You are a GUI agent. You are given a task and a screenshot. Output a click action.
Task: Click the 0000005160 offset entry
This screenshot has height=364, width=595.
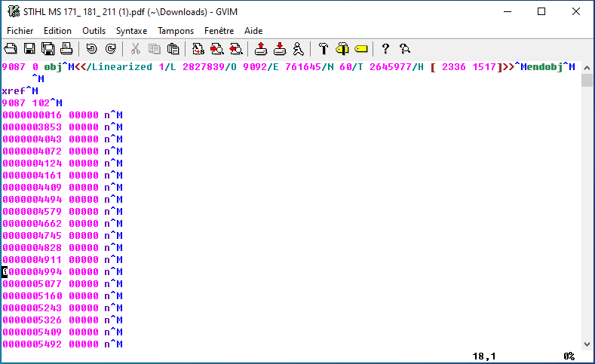pos(32,296)
